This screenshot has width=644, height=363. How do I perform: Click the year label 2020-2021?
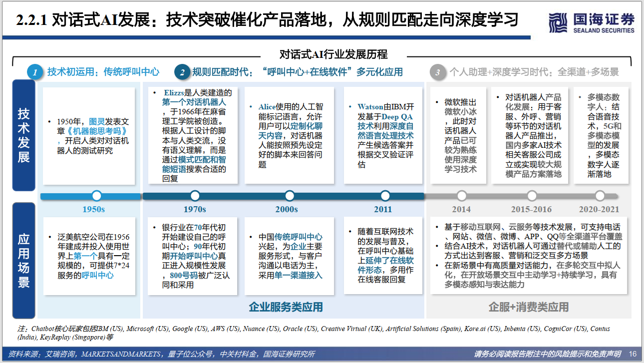[x=599, y=210]
